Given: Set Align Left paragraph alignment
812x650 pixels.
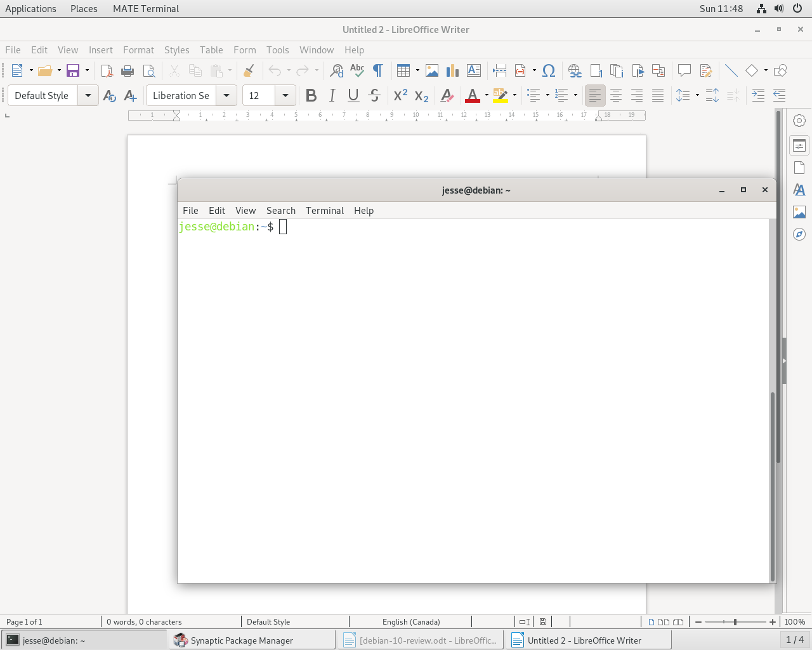Looking at the screenshot, I should 595,95.
